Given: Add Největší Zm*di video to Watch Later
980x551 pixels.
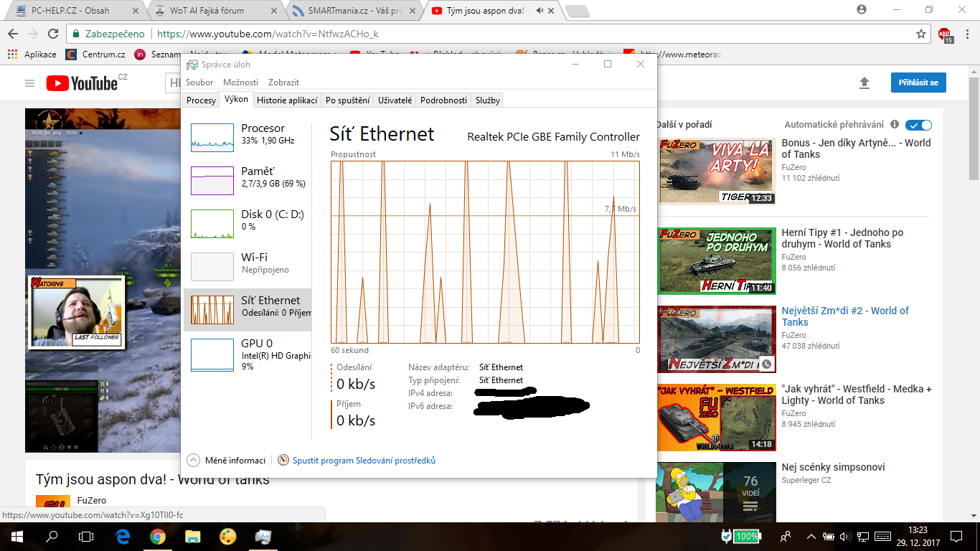Looking at the screenshot, I should 766,364.
